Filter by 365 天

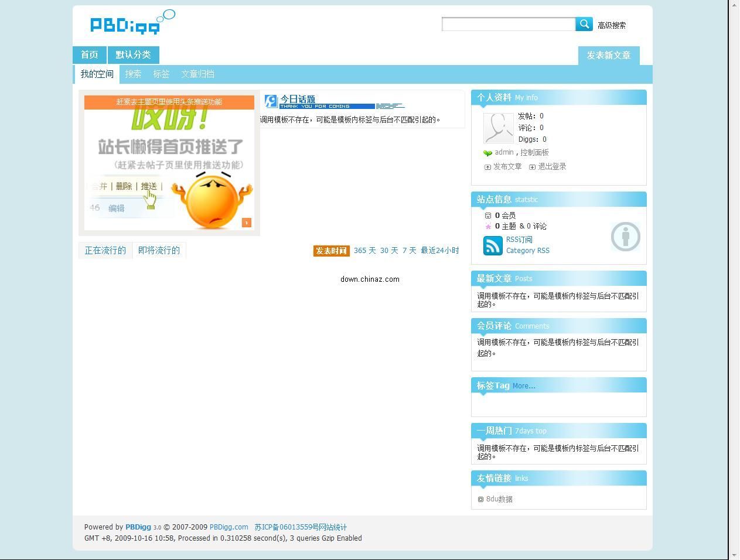tap(364, 251)
